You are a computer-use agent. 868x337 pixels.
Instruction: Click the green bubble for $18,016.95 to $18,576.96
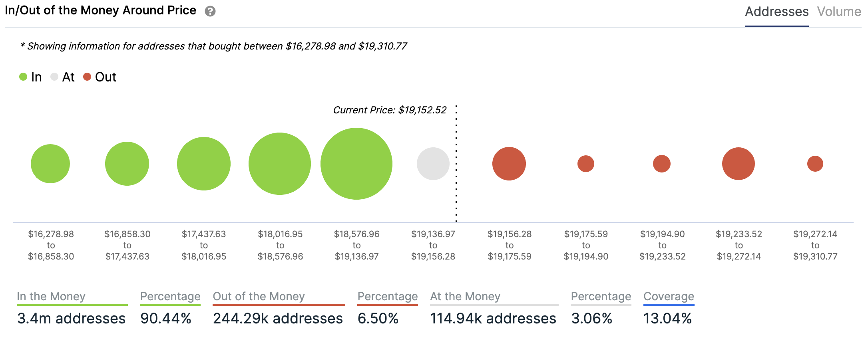(x=280, y=164)
